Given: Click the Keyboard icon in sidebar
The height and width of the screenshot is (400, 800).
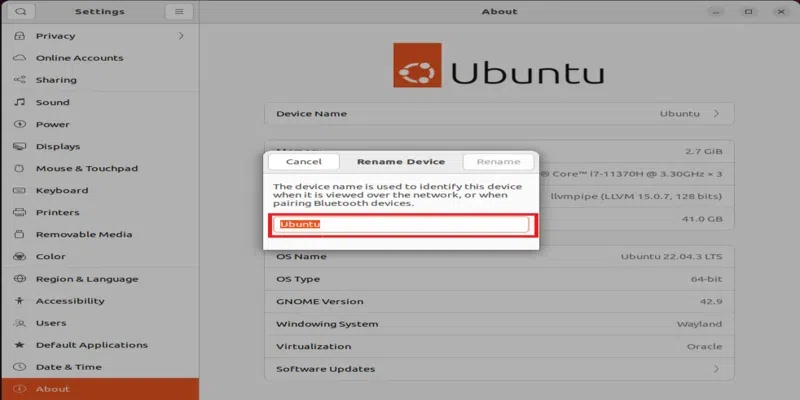Looking at the screenshot, I should pyautogui.click(x=19, y=190).
